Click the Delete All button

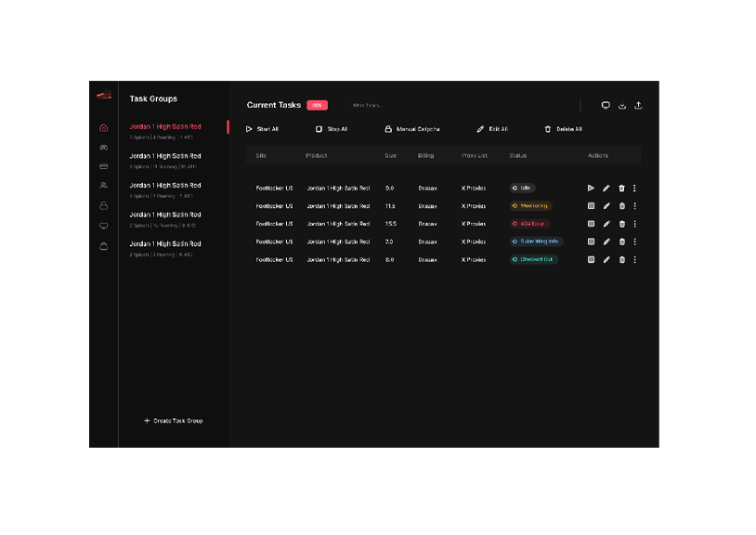(563, 129)
